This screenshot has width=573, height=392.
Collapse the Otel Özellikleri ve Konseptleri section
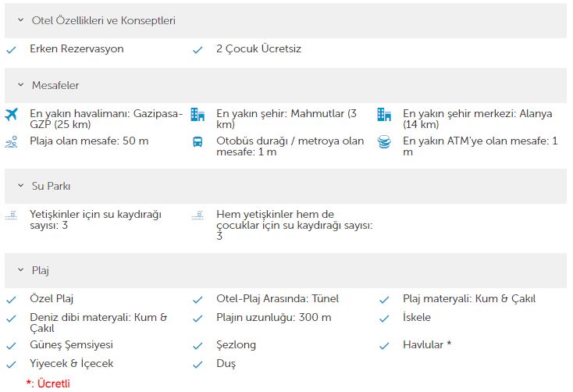point(21,20)
